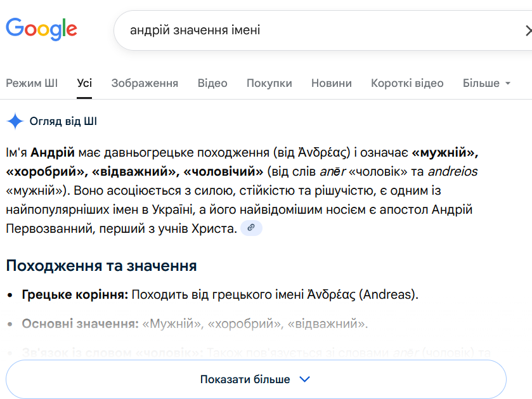
Task: Expand the Більше dropdown arrow
Action: pos(508,83)
